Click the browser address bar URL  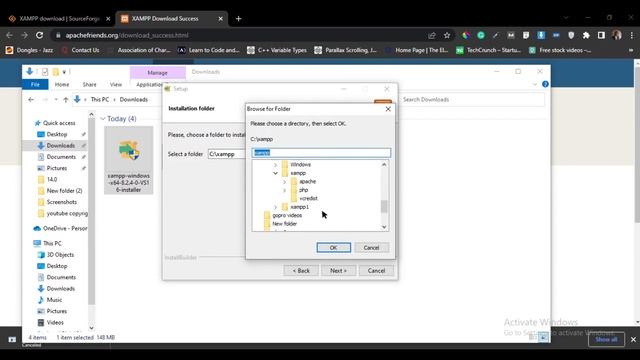[x=127, y=36]
